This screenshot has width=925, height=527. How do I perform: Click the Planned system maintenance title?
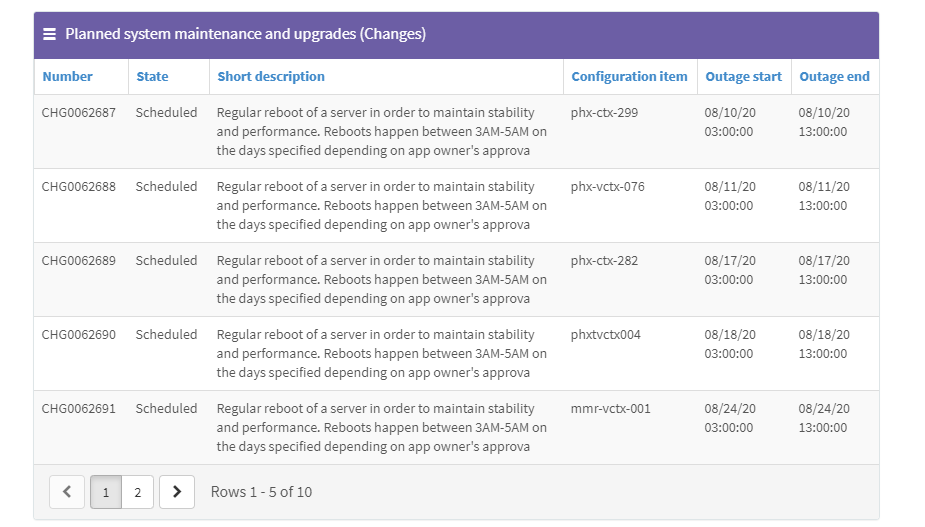pyautogui.click(x=245, y=34)
